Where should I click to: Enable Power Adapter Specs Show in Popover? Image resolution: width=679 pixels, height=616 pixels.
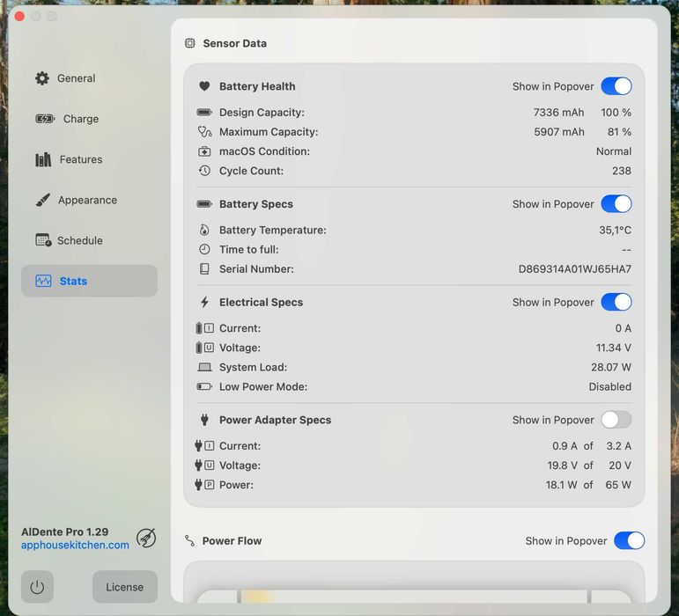click(x=616, y=420)
